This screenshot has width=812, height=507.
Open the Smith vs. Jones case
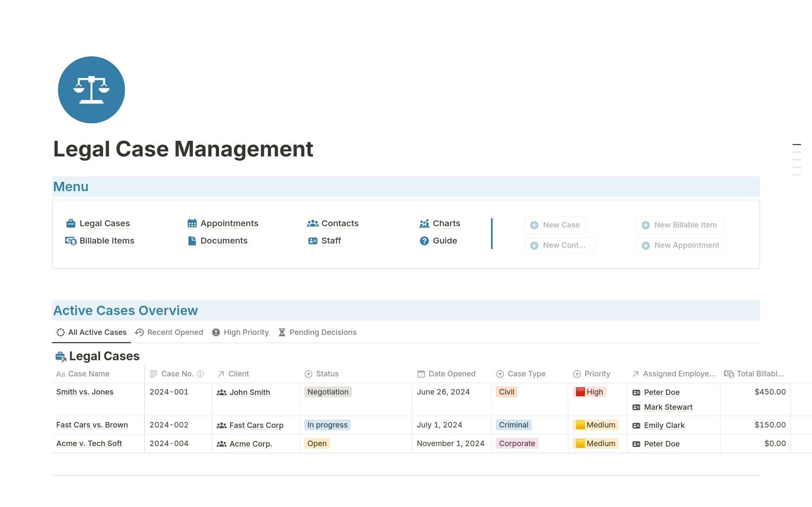coord(84,392)
